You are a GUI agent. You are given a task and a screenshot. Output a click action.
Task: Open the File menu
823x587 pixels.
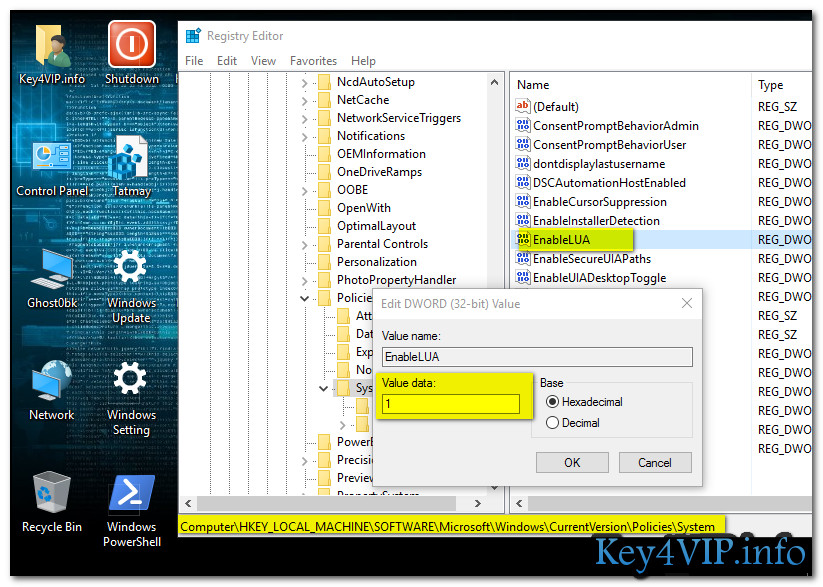pos(194,61)
